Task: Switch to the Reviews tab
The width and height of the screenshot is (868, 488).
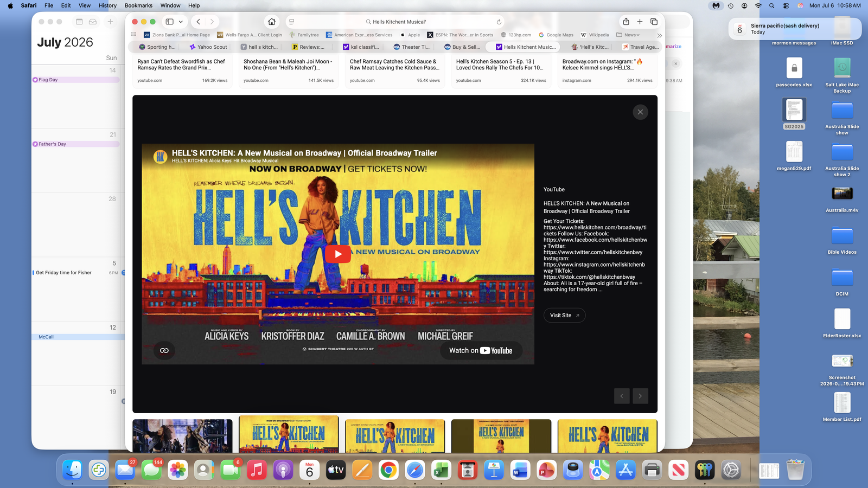Action: (x=308, y=47)
